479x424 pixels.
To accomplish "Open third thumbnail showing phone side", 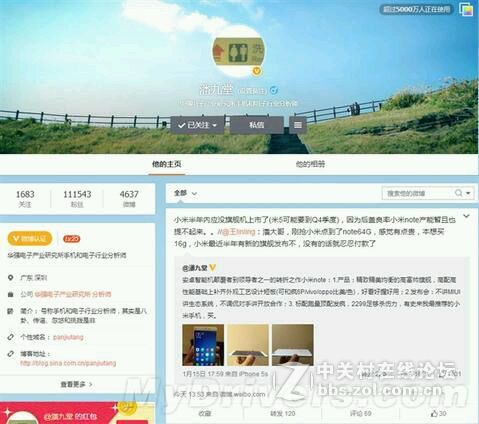I will pos(293,345).
